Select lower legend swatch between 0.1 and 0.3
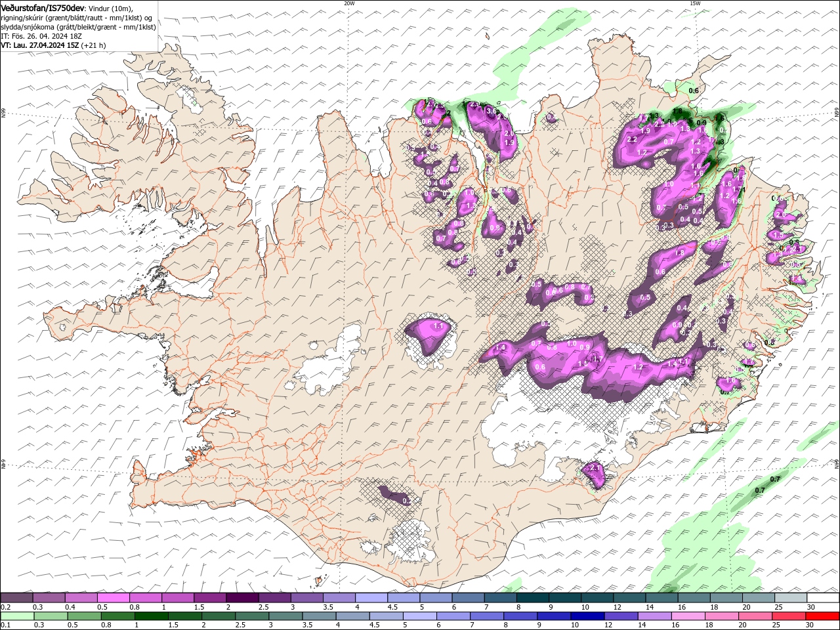Image resolution: width=840 pixels, height=630 pixels. [16, 616]
